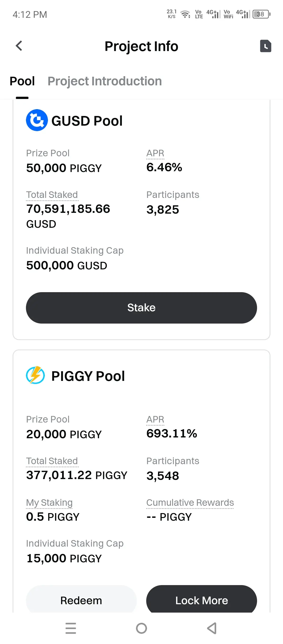Tap the Redeem button
Viewport: 283px width, 644px height.
81,600
